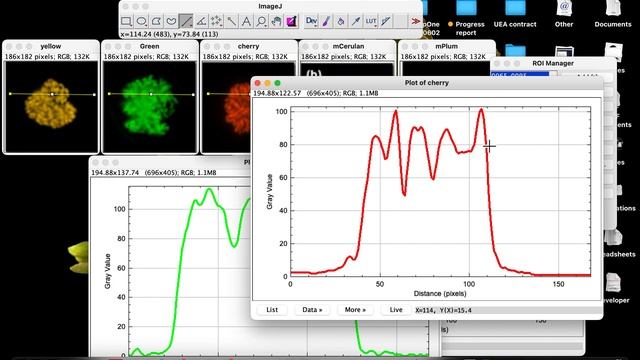Select left endpoint handle of yellow image line
This screenshot has width=640, height=360.
click(x=10, y=94)
